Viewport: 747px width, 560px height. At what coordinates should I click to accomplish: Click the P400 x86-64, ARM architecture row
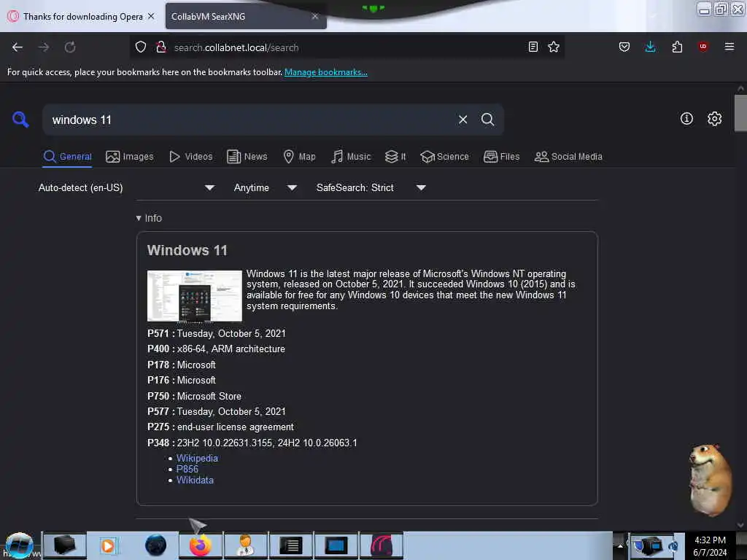(216, 349)
